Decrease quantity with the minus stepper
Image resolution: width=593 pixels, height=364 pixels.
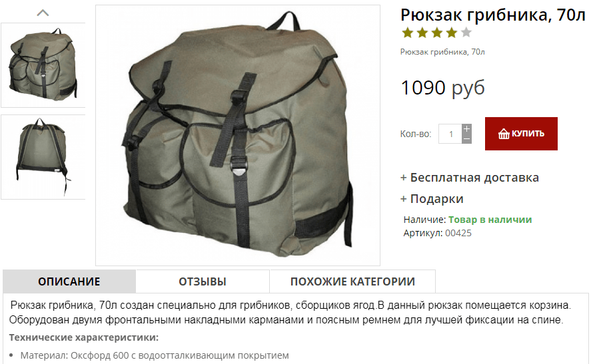pos(466,138)
